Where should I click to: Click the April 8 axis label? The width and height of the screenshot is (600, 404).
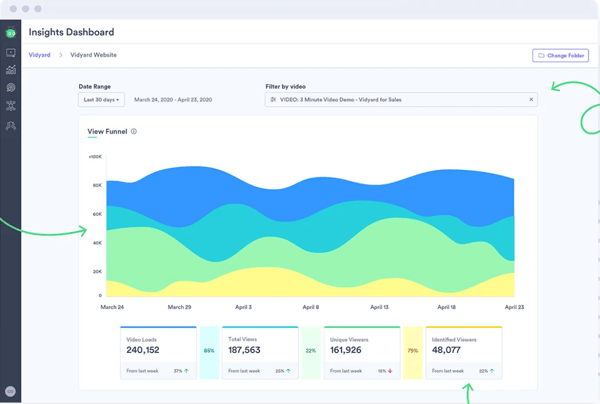coord(311,307)
